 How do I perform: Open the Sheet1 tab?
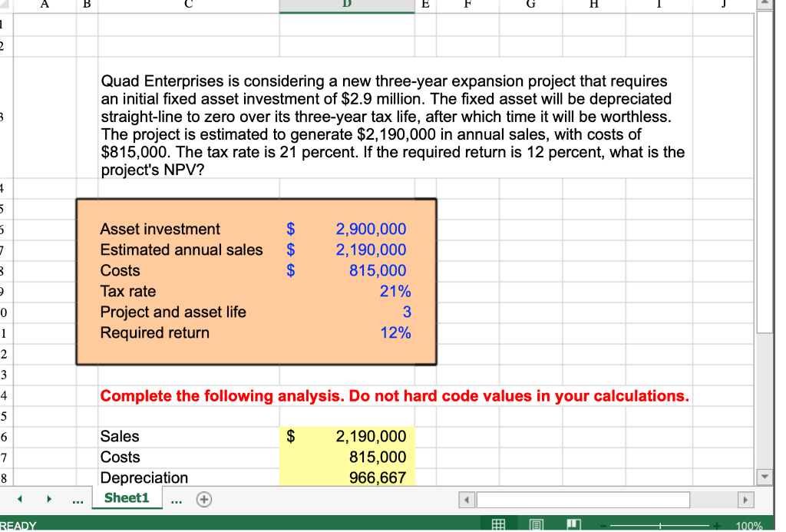click(127, 498)
